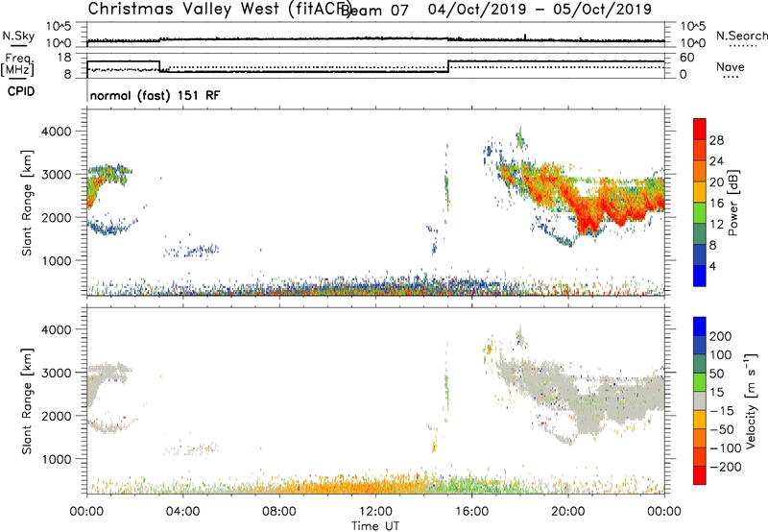Click the '1000' range tick of the power panel
768x532 pixels.
click(56, 260)
